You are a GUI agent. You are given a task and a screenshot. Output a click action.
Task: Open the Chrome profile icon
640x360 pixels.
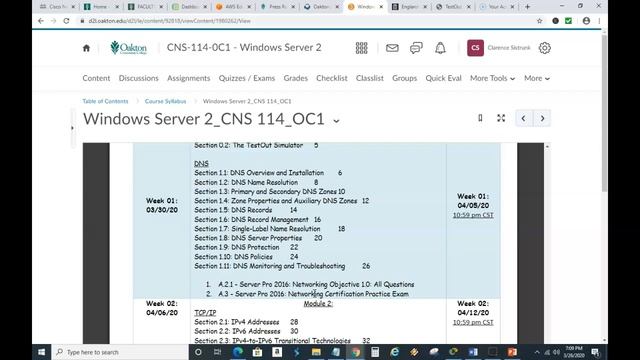586,21
